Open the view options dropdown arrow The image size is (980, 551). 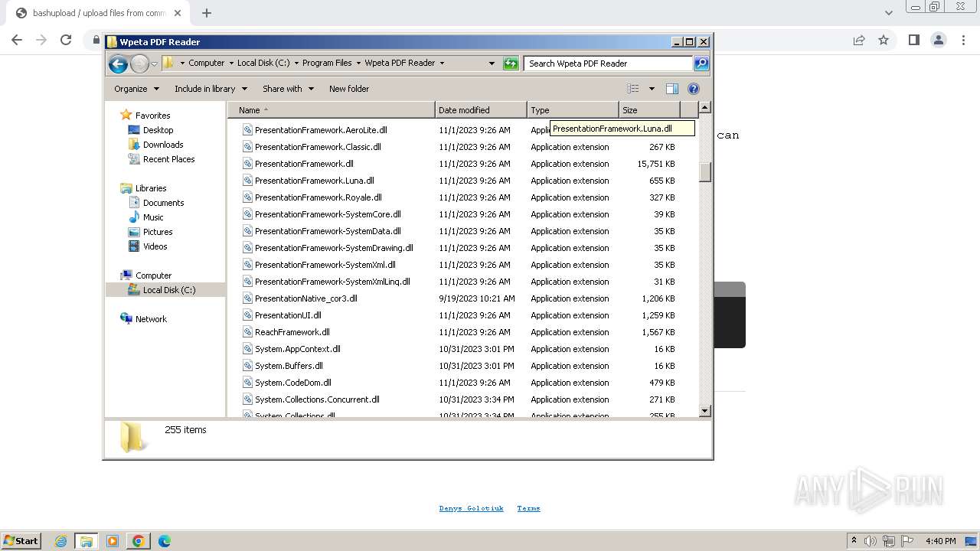point(652,89)
